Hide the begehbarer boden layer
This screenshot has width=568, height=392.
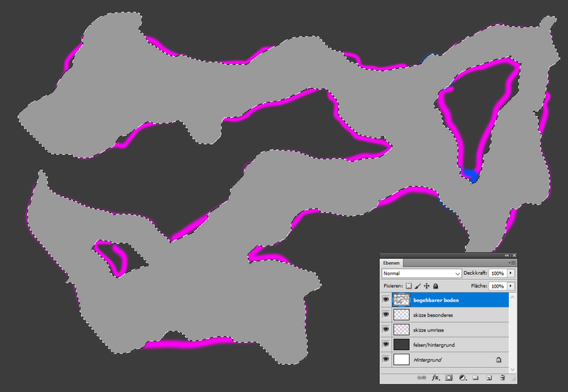point(386,300)
